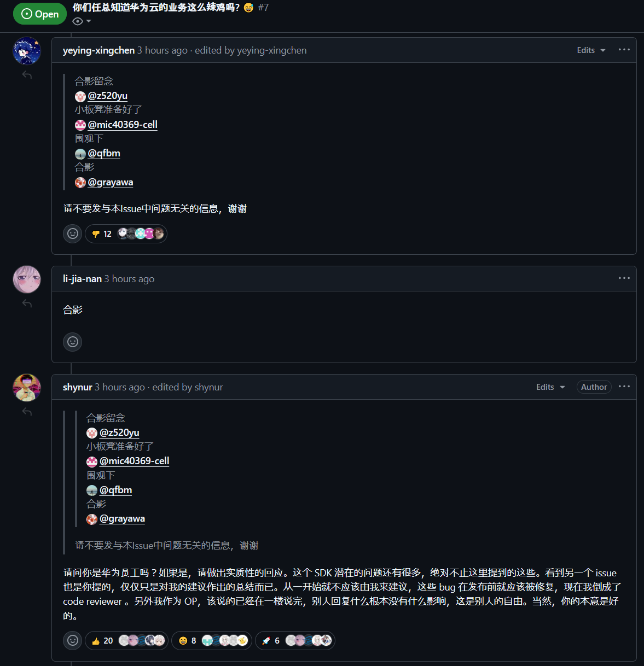Open the eye watch dropdown under title
644x666 pixels.
(82, 21)
